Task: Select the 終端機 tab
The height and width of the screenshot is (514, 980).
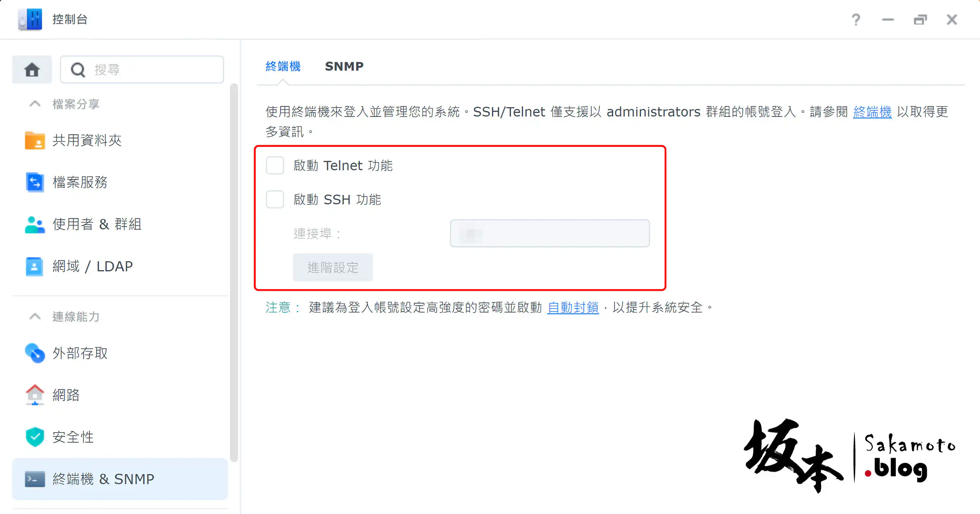Action: point(283,66)
